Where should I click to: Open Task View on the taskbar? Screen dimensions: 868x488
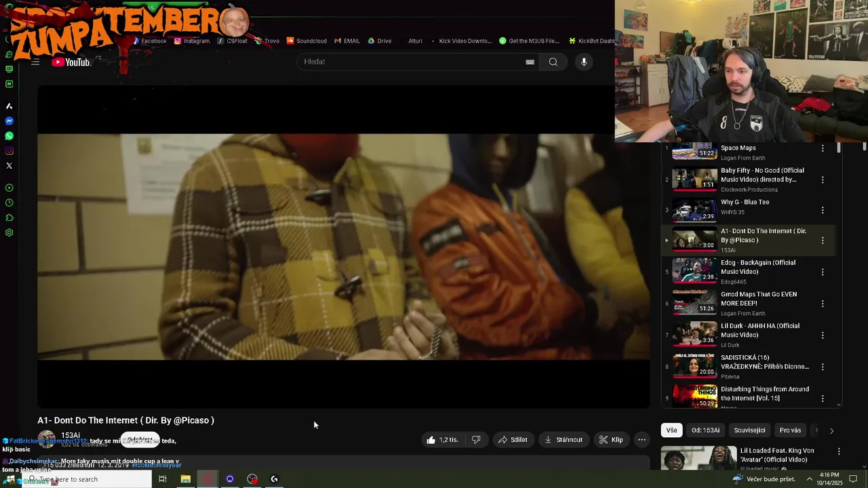[x=163, y=479]
